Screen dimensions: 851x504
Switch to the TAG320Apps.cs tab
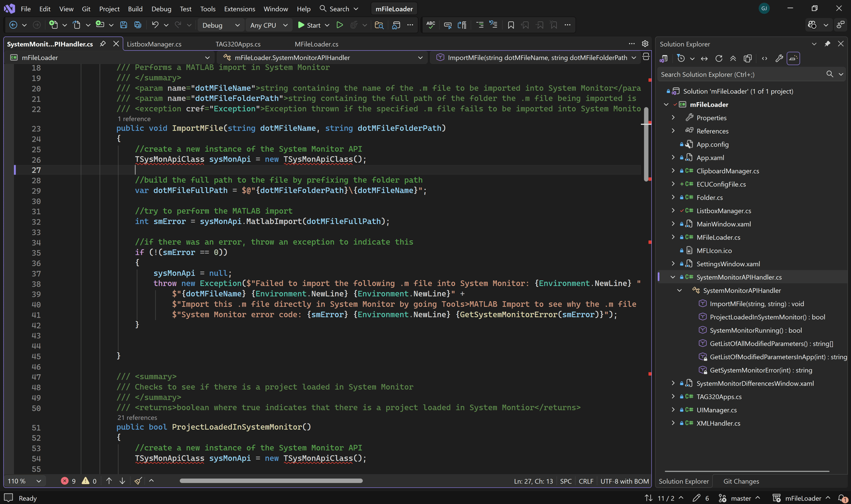[x=238, y=44]
